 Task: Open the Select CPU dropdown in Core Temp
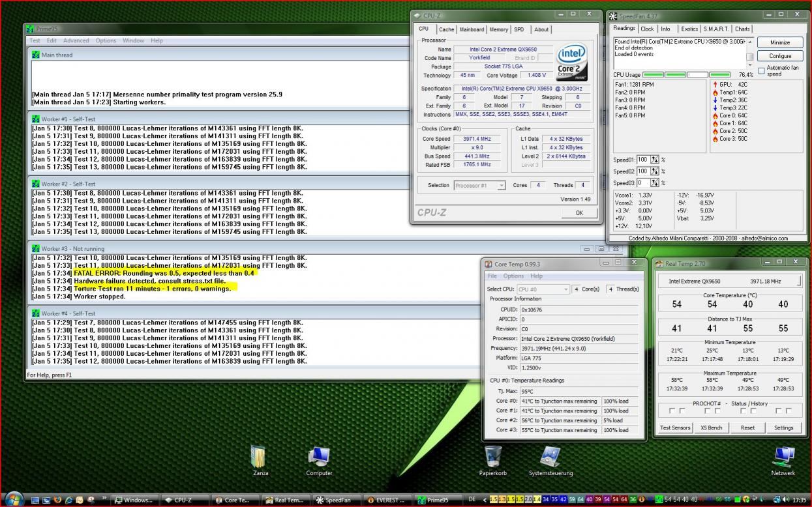pos(543,289)
